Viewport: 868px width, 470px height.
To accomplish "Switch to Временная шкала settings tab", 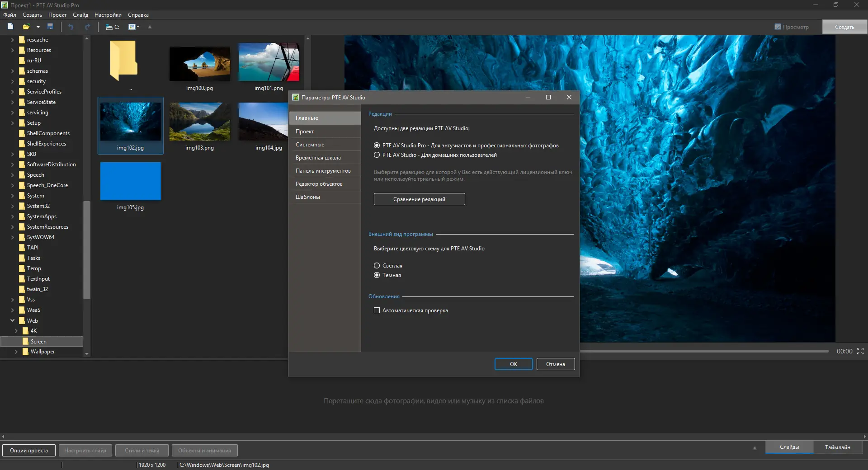I will pos(318,158).
